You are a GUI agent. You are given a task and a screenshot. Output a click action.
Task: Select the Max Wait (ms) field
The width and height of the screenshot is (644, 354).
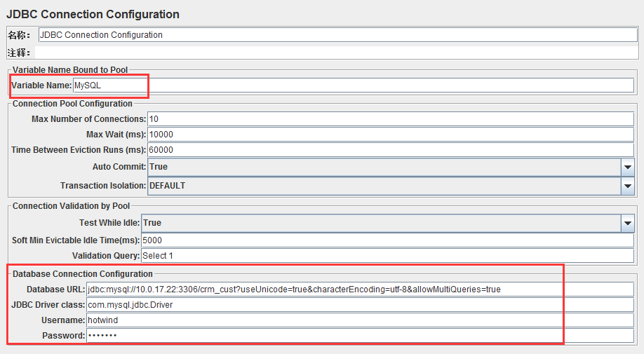point(391,135)
